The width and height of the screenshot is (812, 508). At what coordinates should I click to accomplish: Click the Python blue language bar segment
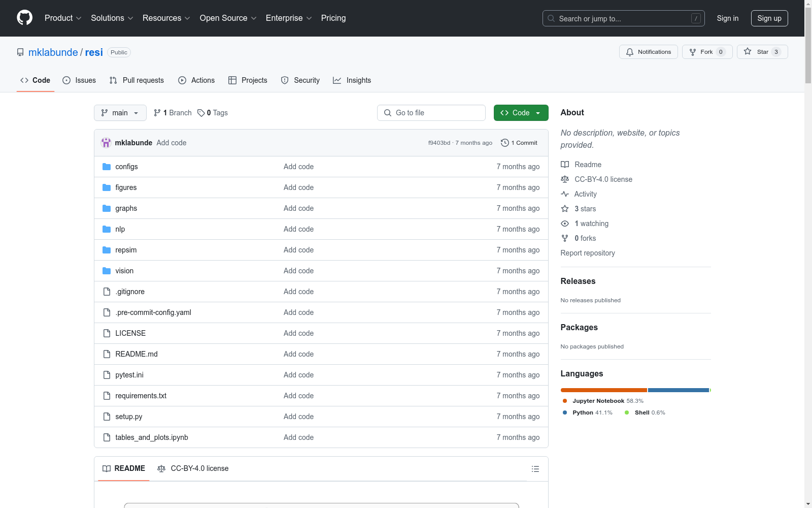679,390
